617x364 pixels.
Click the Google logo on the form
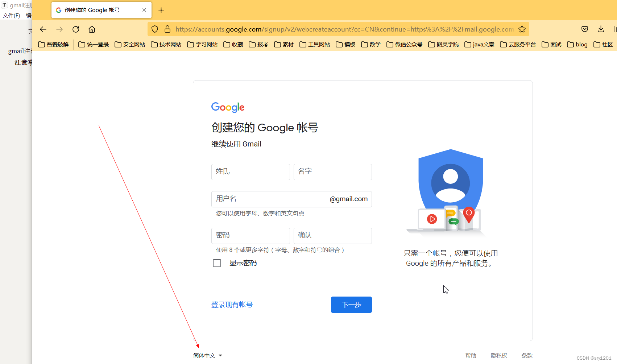[228, 107]
